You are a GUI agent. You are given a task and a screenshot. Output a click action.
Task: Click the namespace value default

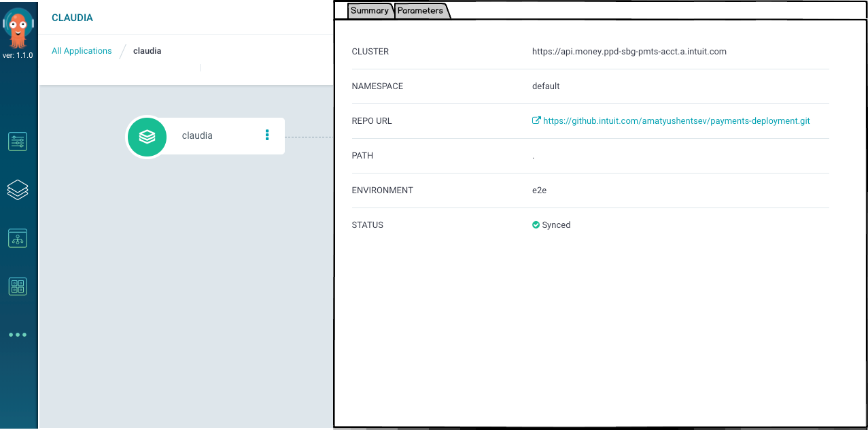546,86
